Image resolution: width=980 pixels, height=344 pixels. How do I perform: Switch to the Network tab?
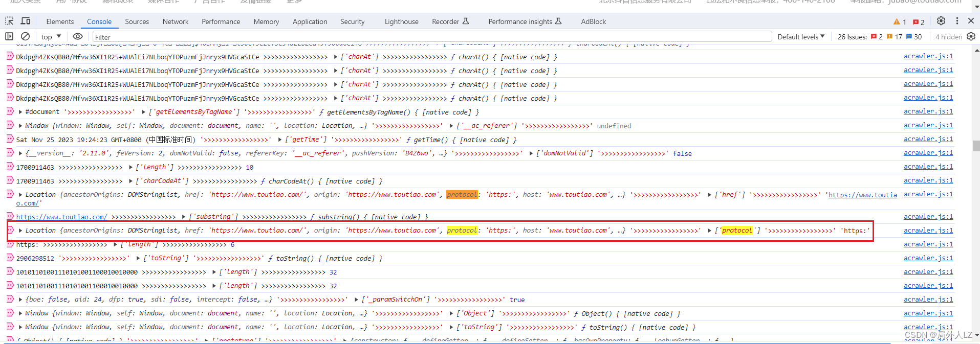pyautogui.click(x=176, y=21)
